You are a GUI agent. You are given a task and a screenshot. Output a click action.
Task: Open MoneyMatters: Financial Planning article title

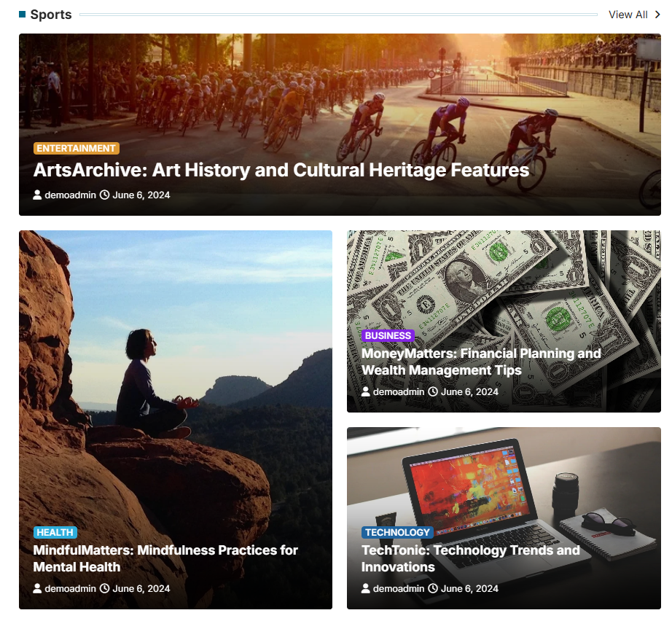481,362
